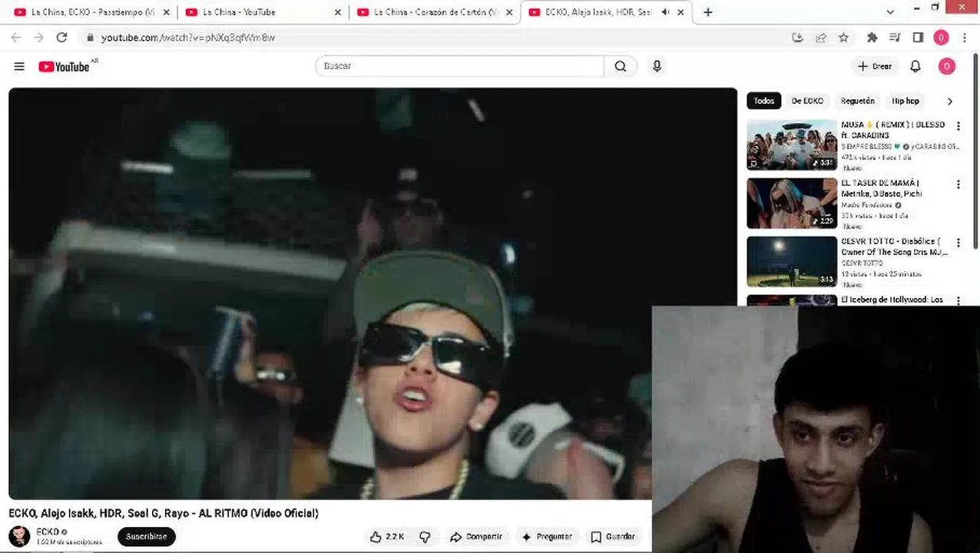Screen dimensions: 980x553
Task: Save video with the Guardar button
Action: click(613, 537)
